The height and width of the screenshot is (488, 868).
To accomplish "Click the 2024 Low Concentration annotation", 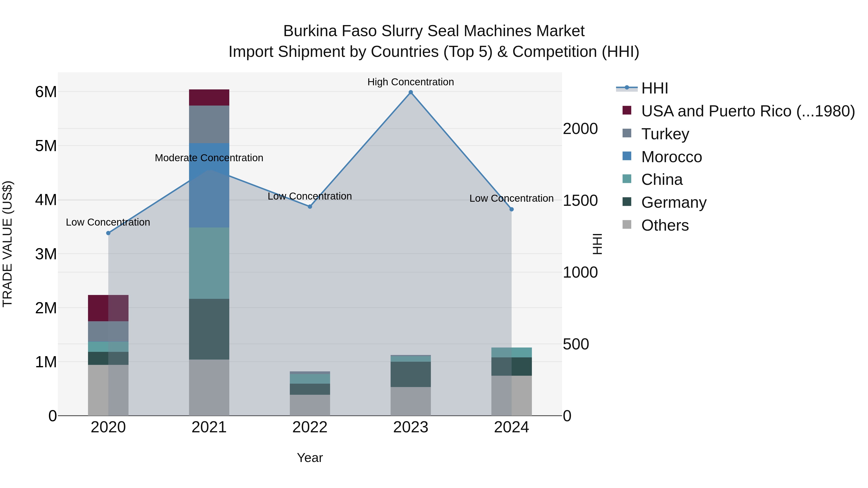I will click(511, 198).
